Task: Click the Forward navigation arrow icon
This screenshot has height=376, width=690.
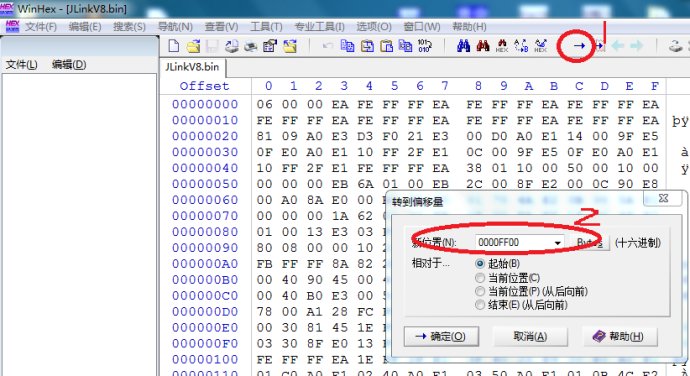Action: [636, 46]
